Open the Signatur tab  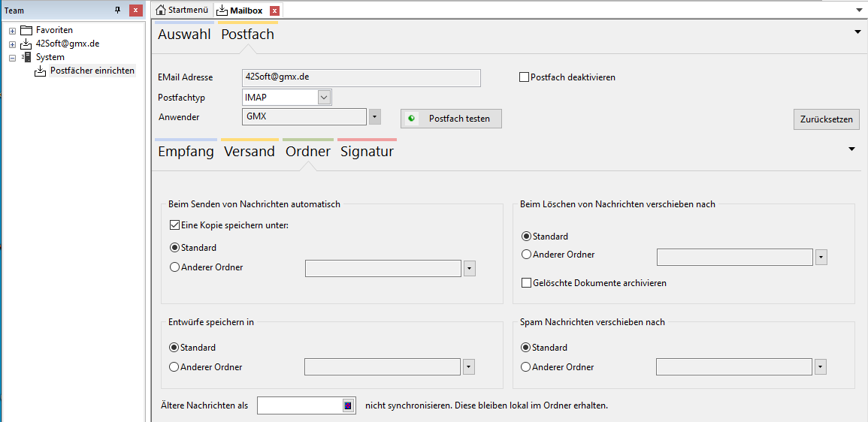point(367,152)
